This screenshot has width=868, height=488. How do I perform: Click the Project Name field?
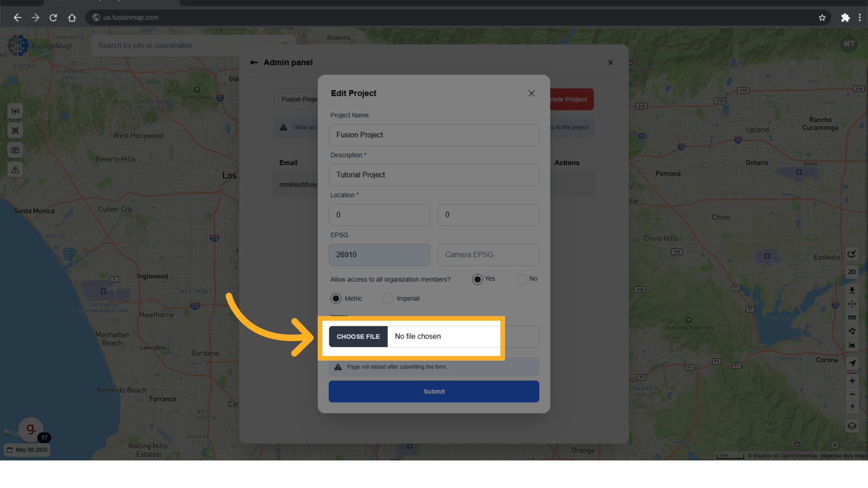tap(434, 135)
